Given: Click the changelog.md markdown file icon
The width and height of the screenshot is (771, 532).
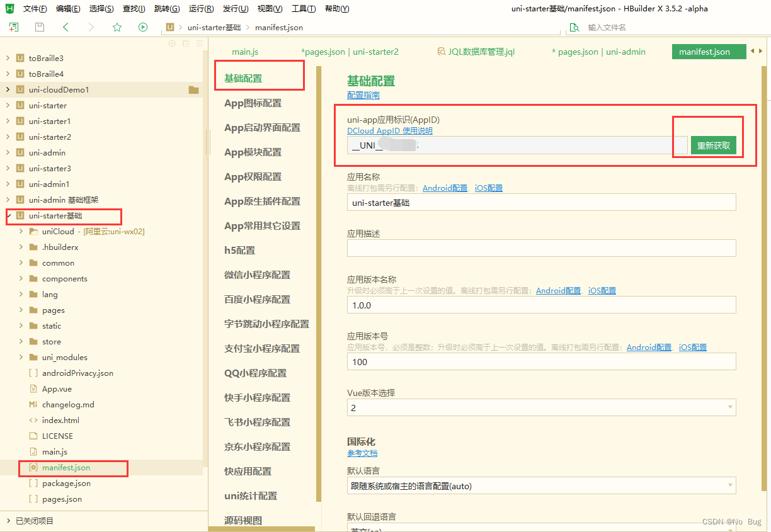Looking at the screenshot, I should pyautogui.click(x=33, y=405).
